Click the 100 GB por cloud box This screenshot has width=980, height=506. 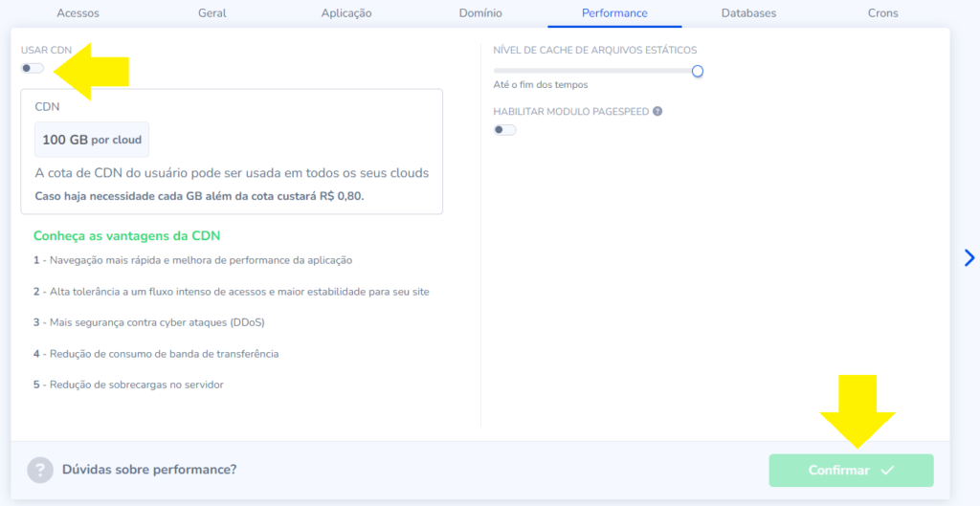tap(92, 140)
